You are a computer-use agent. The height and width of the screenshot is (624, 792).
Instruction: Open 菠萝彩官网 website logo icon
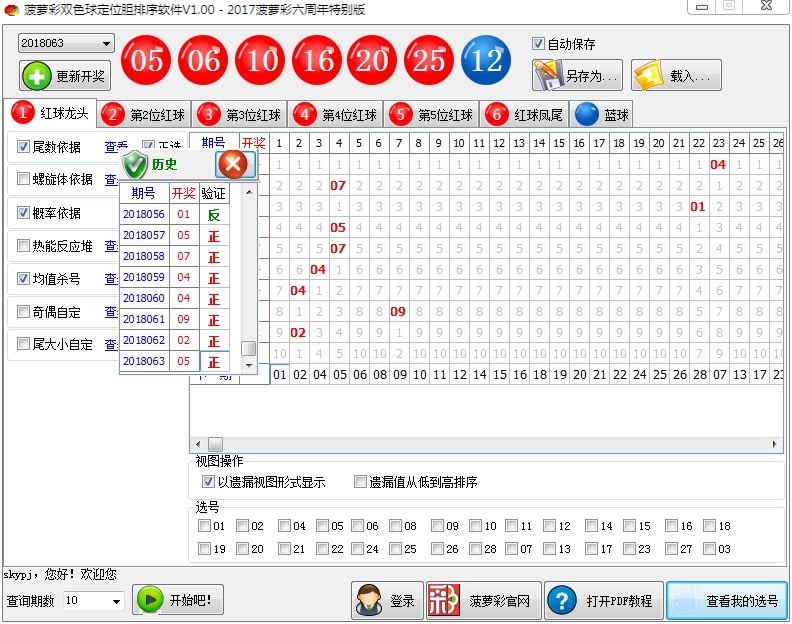[x=445, y=601]
